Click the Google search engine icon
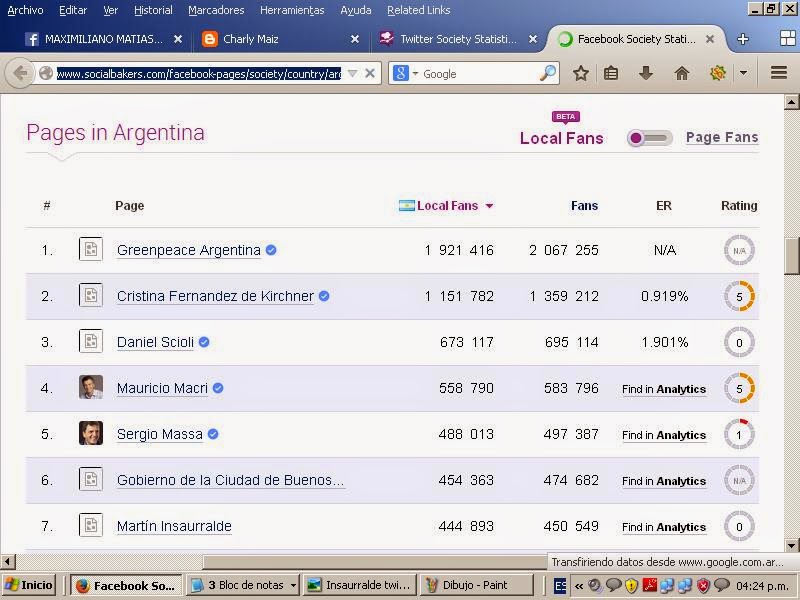 point(401,73)
